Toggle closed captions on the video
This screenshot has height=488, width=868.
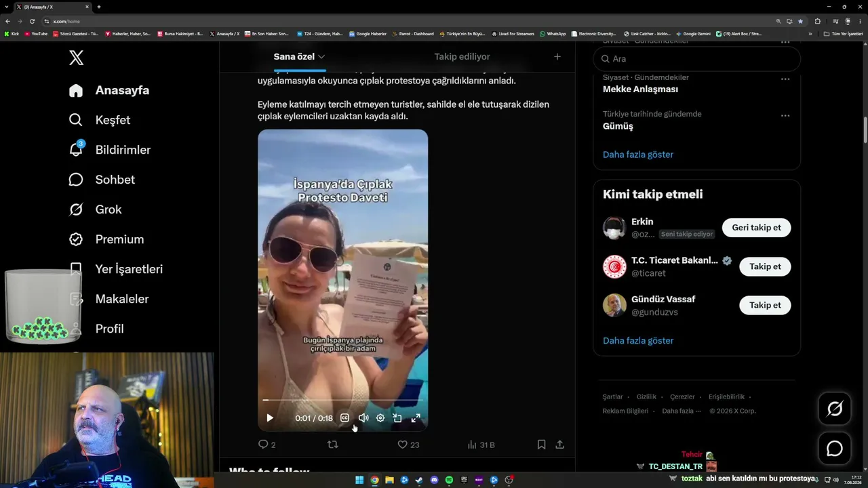(344, 418)
